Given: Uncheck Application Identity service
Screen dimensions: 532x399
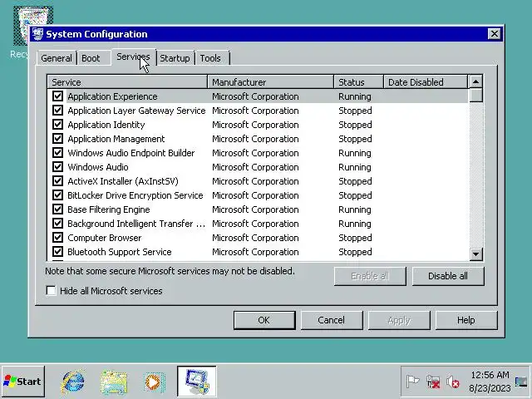Looking at the screenshot, I should point(57,125).
